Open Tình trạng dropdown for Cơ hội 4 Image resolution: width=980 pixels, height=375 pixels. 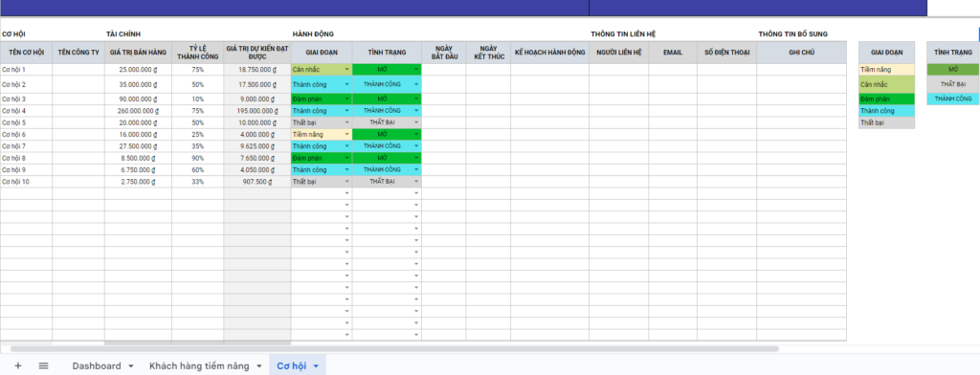pos(416,111)
